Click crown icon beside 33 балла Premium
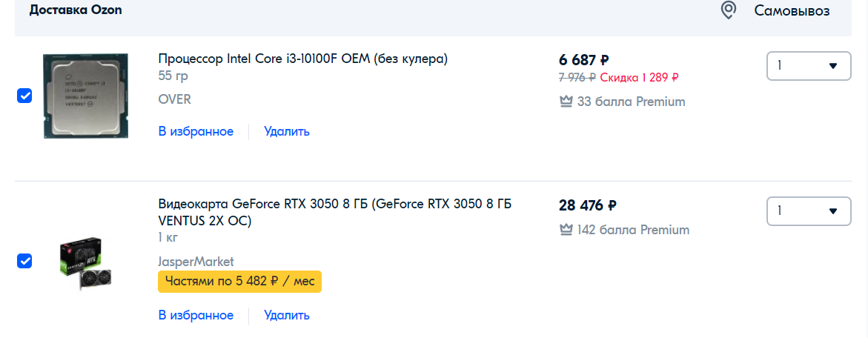This screenshot has width=868, height=338. click(x=566, y=102)
